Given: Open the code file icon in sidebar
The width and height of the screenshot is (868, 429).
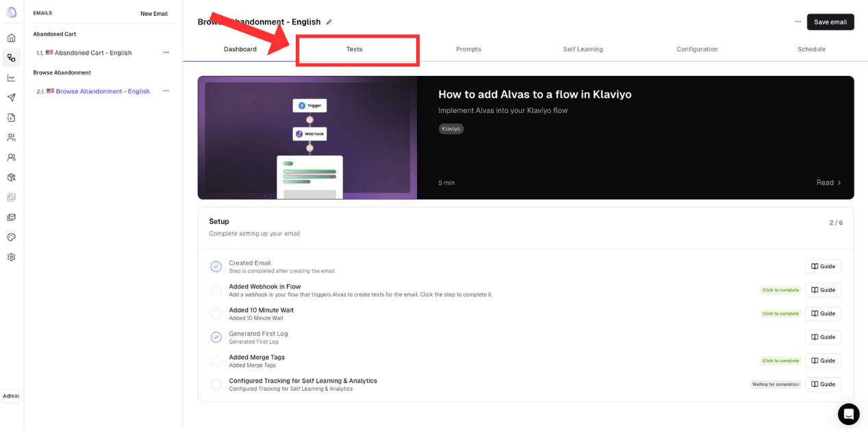Looking at the screenshot, I should pyautogui.click(x=11, y=118).
